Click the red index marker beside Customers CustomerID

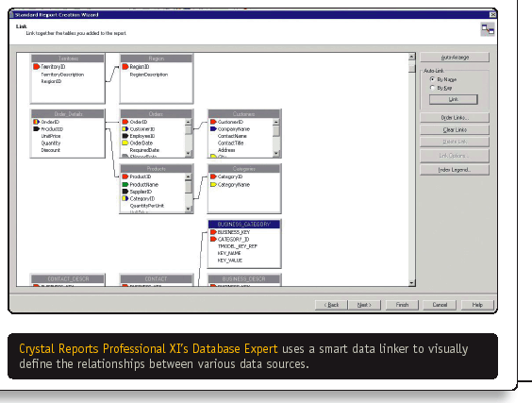point(213,122)
